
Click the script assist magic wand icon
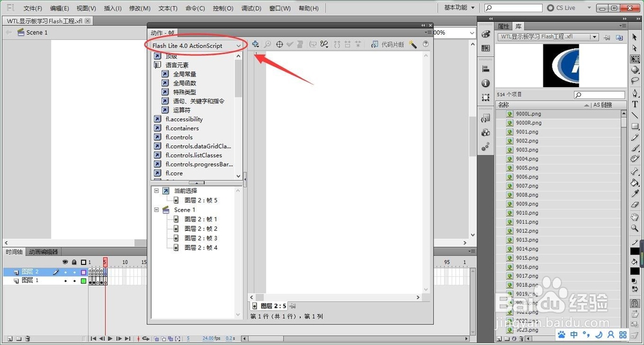click(413, 44)
